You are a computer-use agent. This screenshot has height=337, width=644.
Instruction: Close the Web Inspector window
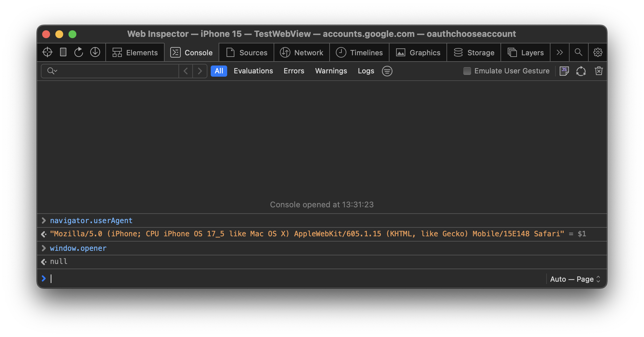[x=46, y=34]
